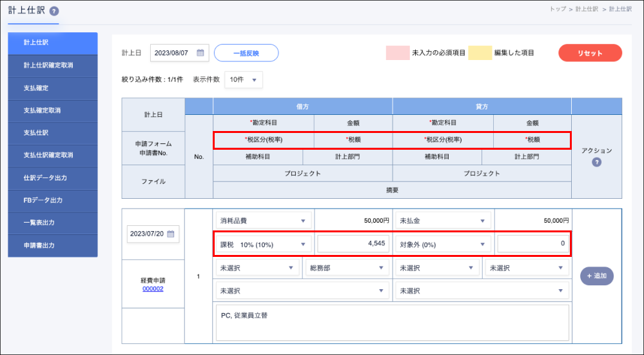This screenshot has width=644, height=355.
Task: Open help icon beside 計上仕訳 title
Action: 54,11
